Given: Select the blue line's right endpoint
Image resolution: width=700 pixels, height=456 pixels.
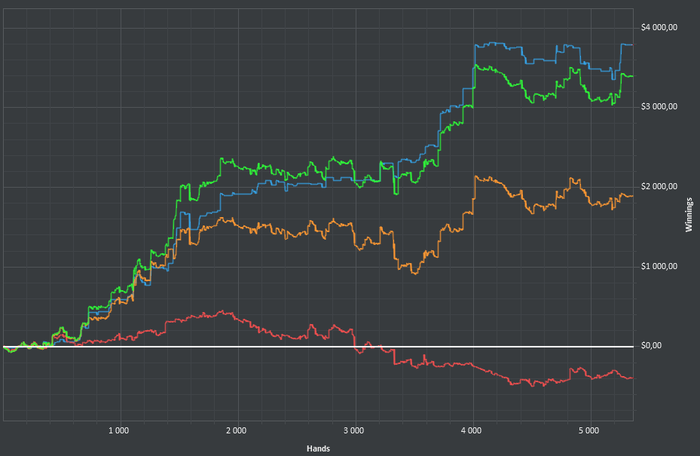Looking at the screenshot, I should (632, 45).
